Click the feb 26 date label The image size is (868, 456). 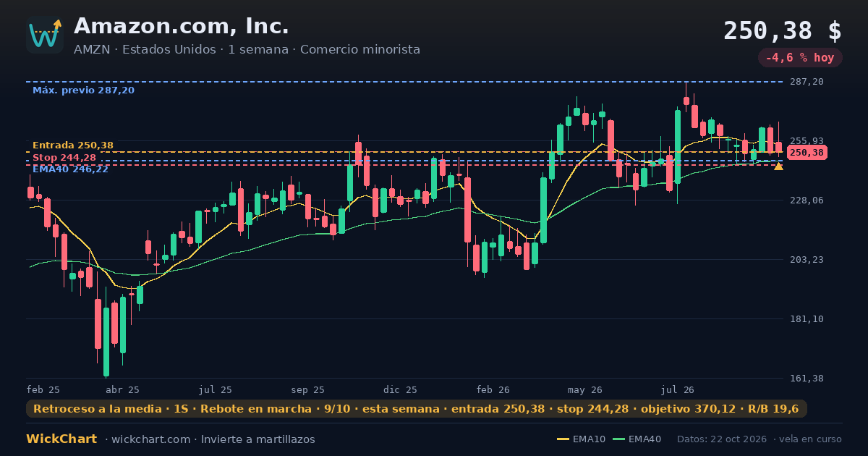pyautogui.click(x=493, y=389)
